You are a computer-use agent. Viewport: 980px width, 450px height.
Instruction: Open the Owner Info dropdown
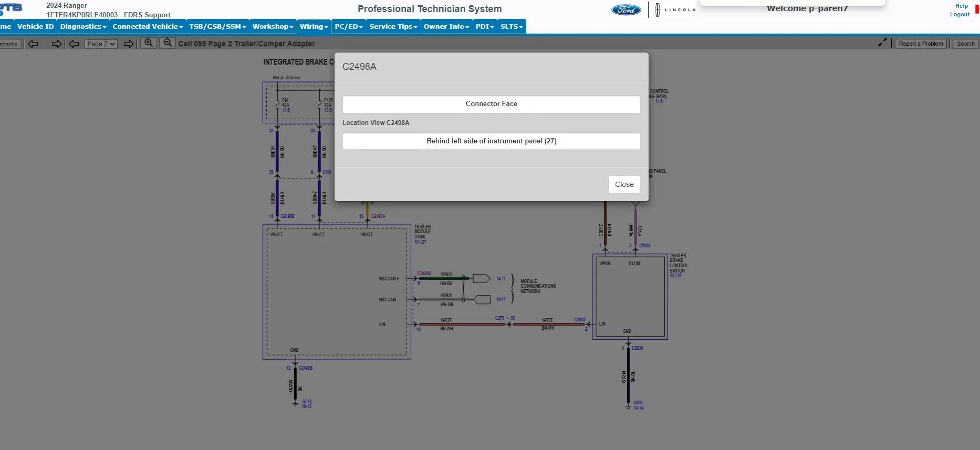(x=446, y=26)
